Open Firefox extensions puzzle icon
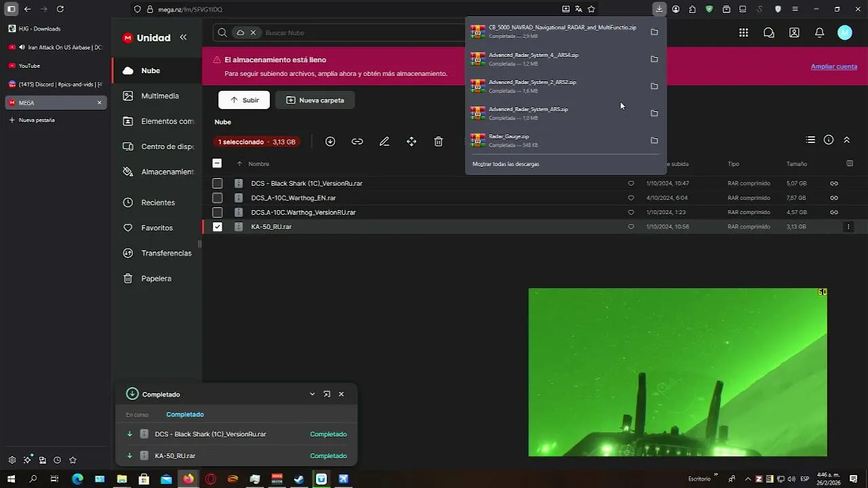The width and height of the screenshot is (868, 488). [x=692, y=9]
